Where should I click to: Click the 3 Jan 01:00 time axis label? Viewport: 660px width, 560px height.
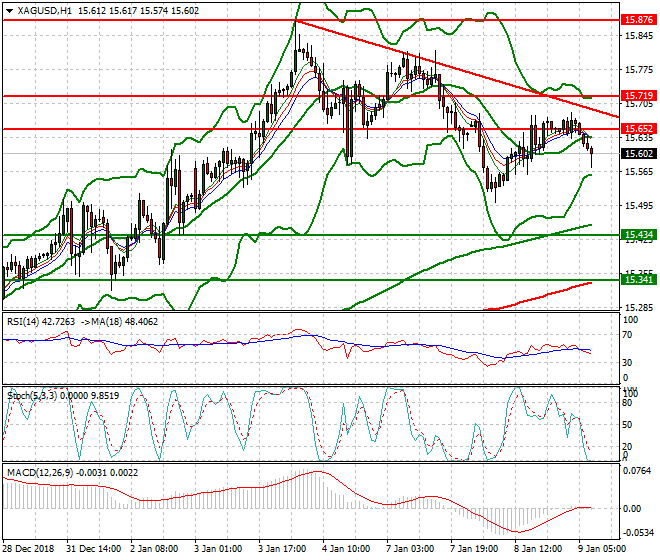pos(218,549)
